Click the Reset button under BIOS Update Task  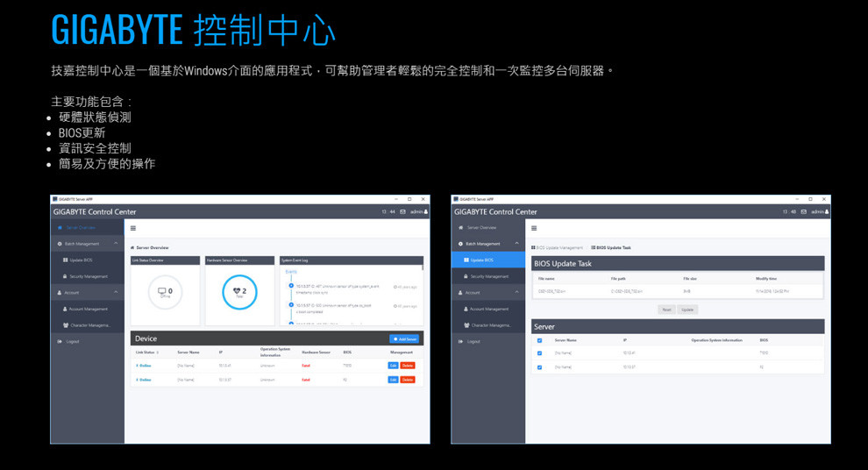pyautogui.click(x=666, y=310)
